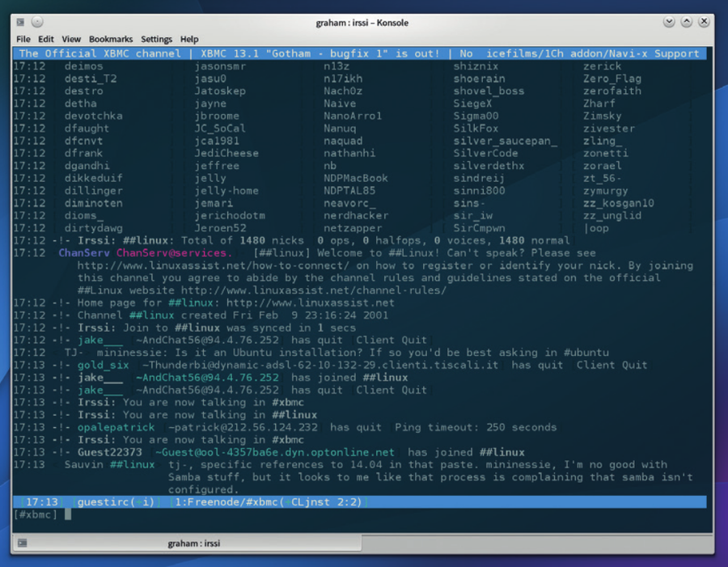Click the nick "shiznix"
728x567 pixels.
(476, 66)
